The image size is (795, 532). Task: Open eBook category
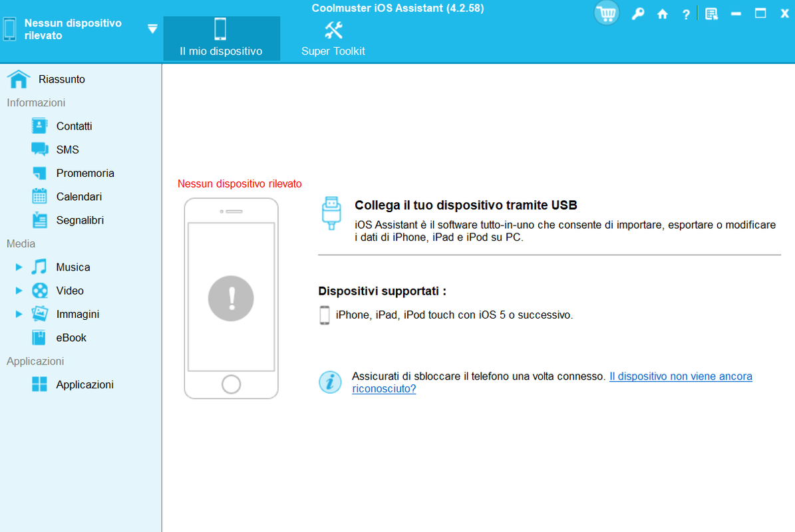pyautogui.click(x=71, y=337)
